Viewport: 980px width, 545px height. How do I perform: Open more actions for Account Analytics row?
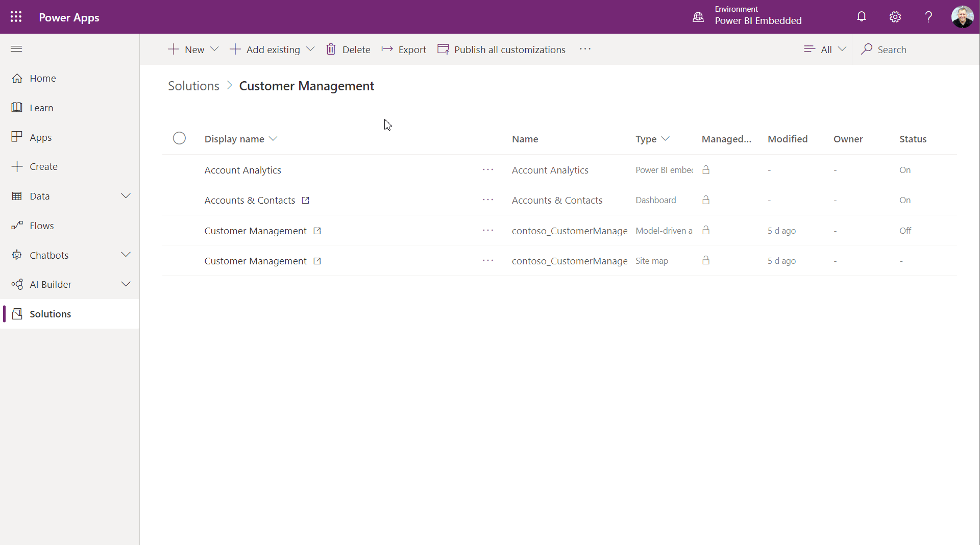coord(488,170)
